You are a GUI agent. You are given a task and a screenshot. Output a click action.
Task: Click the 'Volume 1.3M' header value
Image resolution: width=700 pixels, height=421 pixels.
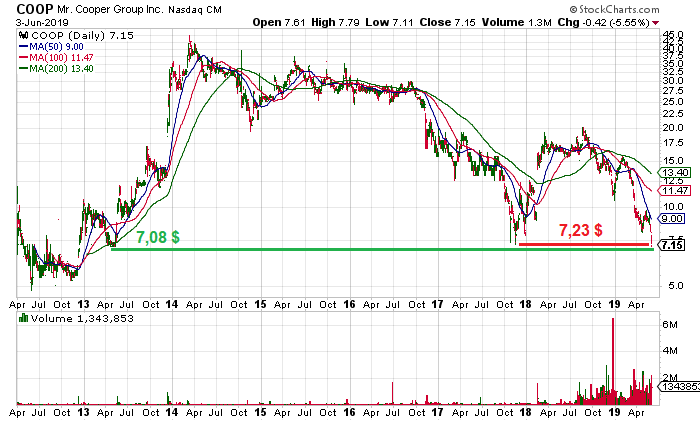517,22
